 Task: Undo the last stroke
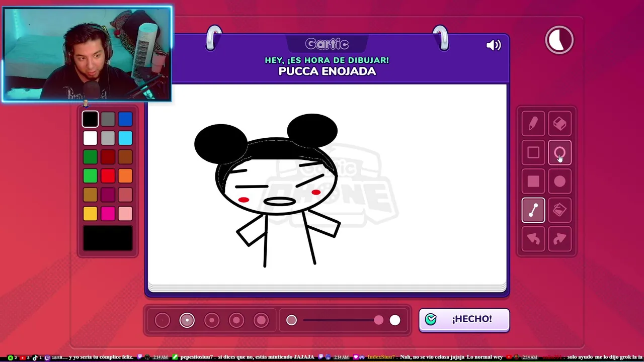(x=533, y=239)
